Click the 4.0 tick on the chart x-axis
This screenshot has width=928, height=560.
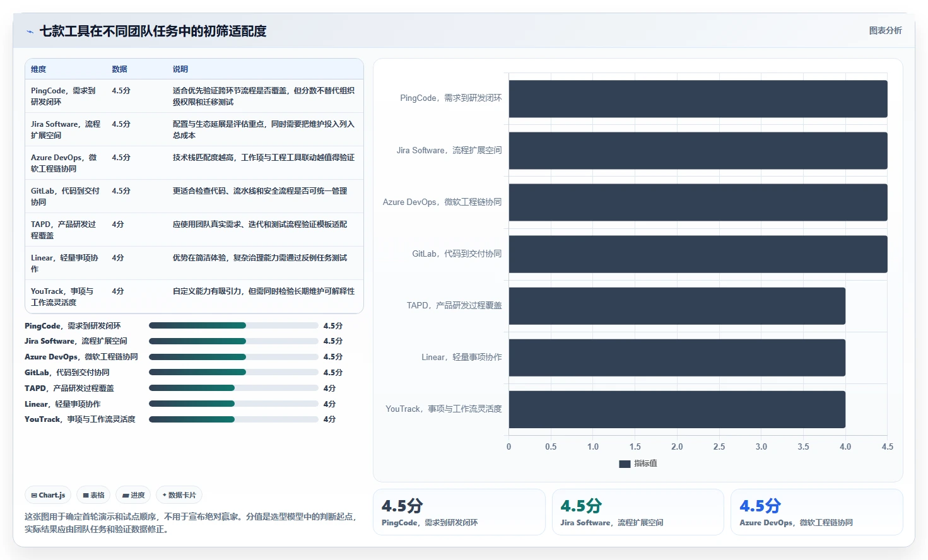(845, 446)
